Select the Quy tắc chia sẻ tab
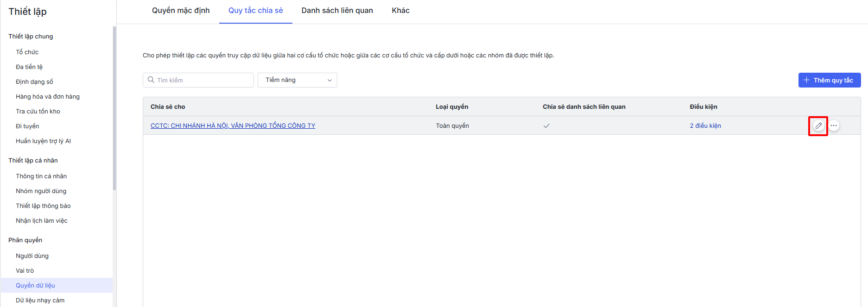The image size is (868, 307). point(255,11)
